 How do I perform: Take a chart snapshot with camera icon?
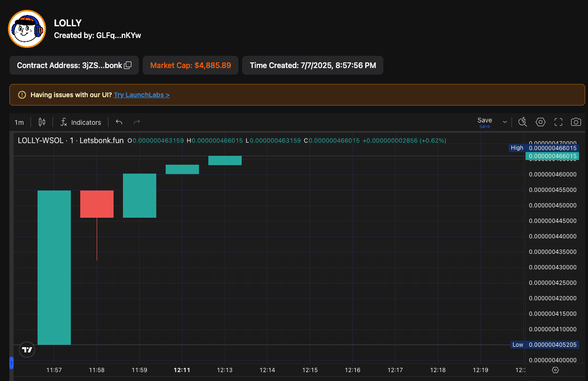(576, 122)
